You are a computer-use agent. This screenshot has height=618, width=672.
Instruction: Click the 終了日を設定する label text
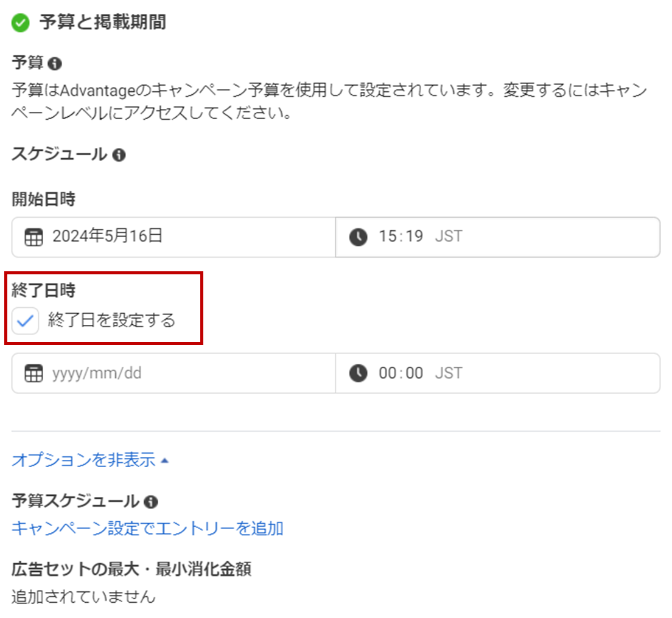tap(111, 321)
